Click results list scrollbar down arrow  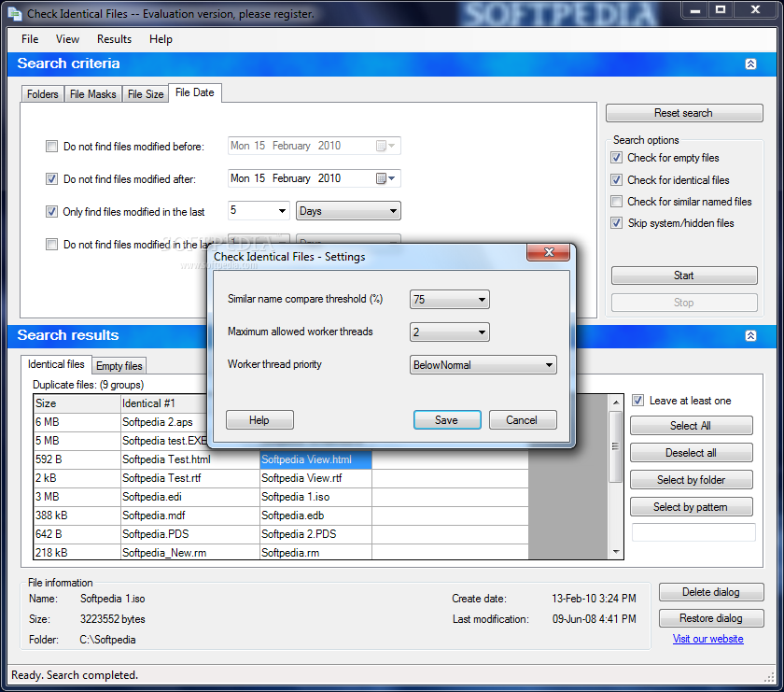click(616, 551)
